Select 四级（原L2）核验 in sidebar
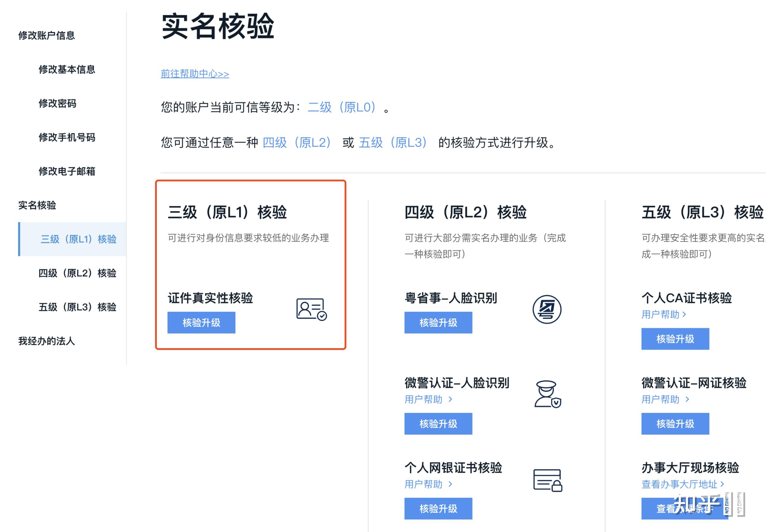 pyautogui.click(x=77, y=273)
